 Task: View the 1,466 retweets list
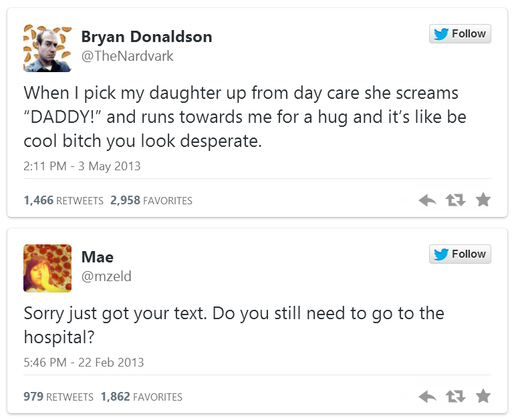pyautogui.click(x=63, y=200)
